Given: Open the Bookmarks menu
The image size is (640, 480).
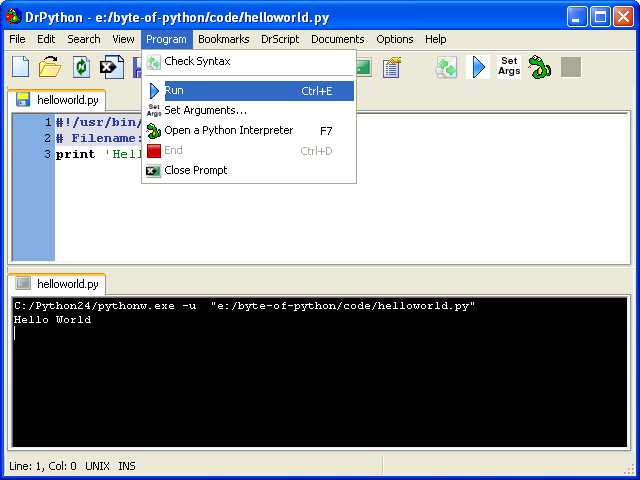Looking at the screenshot, I should (x=224, y=39).
